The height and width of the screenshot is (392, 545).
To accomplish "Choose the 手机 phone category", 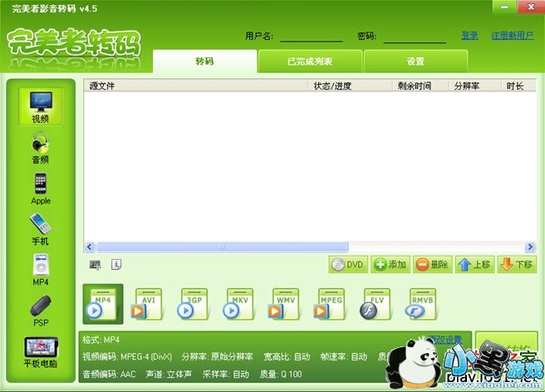I will pos(41,229).
